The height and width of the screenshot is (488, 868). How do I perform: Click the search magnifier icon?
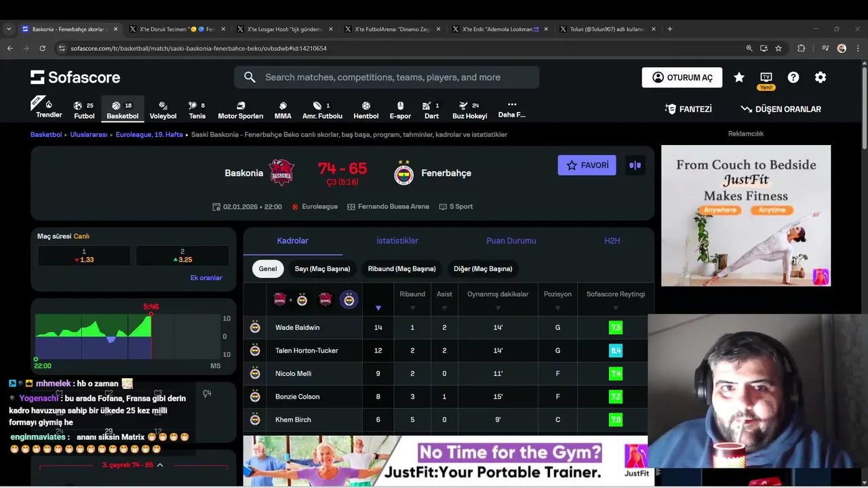pyautogui.click(x=250, y=77)
